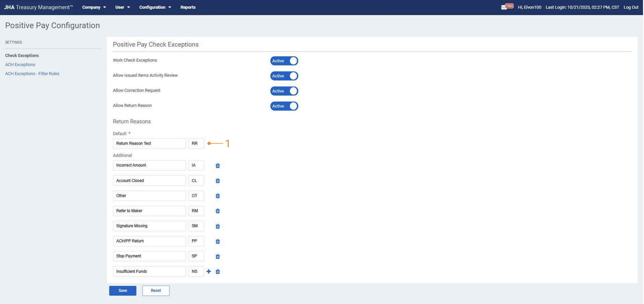The width and height of the screenshot is (644, 304).
Task: Click the Save button
Action: [x=123, y=291]
